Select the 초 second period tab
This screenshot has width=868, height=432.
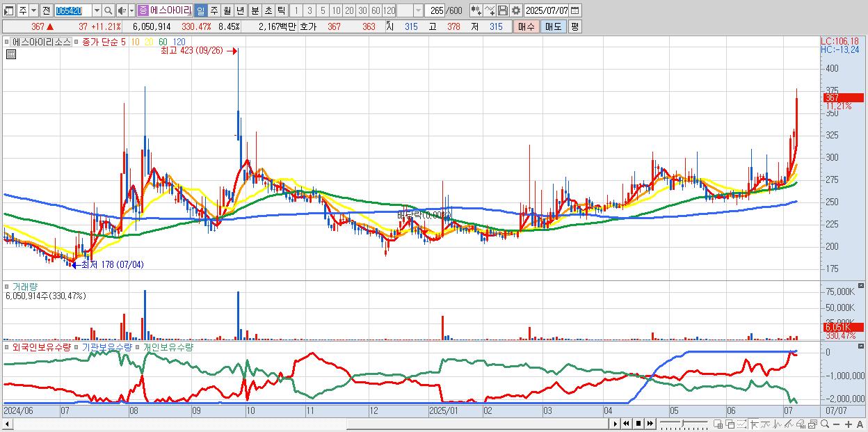(268, 10)
